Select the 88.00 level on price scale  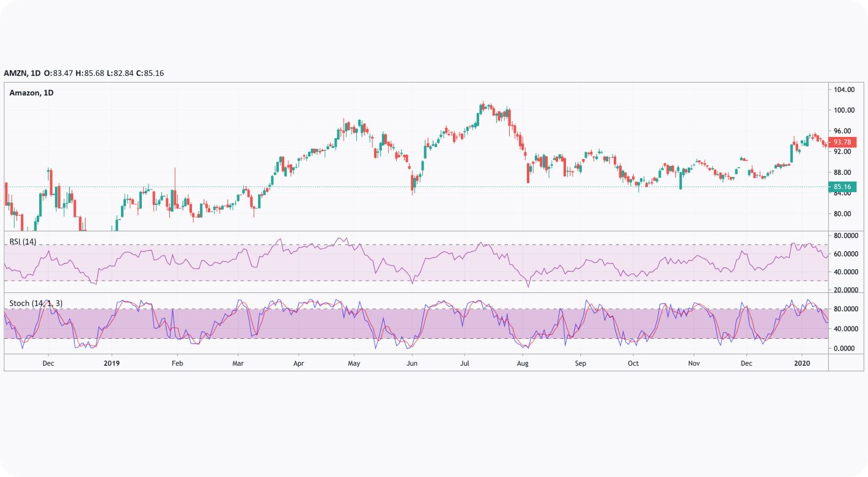pyautogui.click(x=844, y=172)
